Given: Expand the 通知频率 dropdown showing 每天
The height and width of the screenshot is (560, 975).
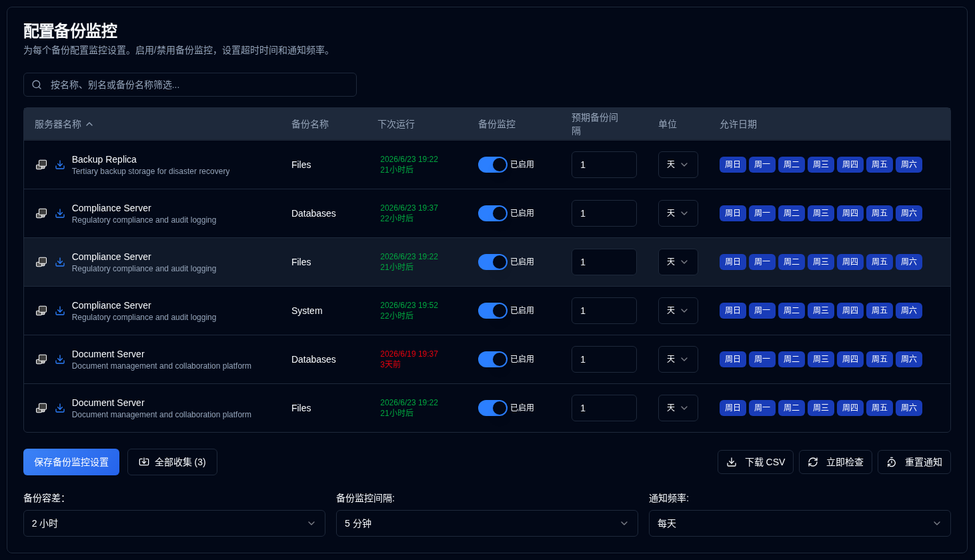Looking at the screenshot, I should click(800, 523).
